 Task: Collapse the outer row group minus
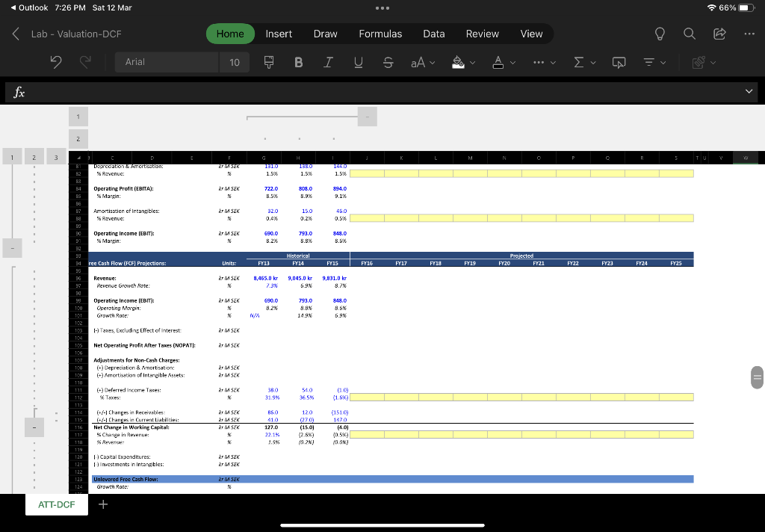(12, 248)
